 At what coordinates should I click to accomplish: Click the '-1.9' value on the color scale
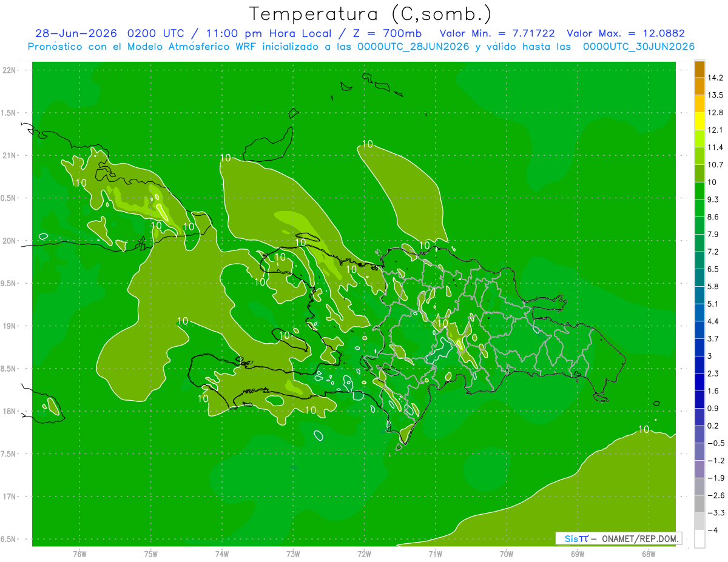(716, 478)
